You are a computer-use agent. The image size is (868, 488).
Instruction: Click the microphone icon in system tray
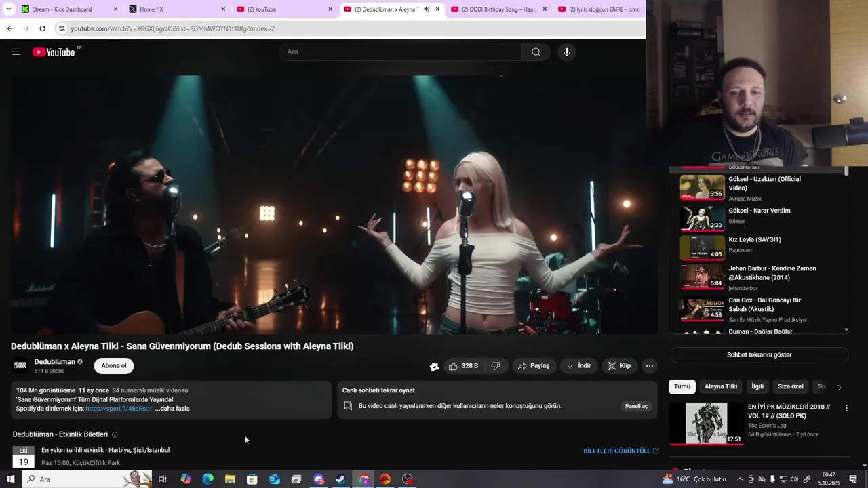(x=772, y=479)
